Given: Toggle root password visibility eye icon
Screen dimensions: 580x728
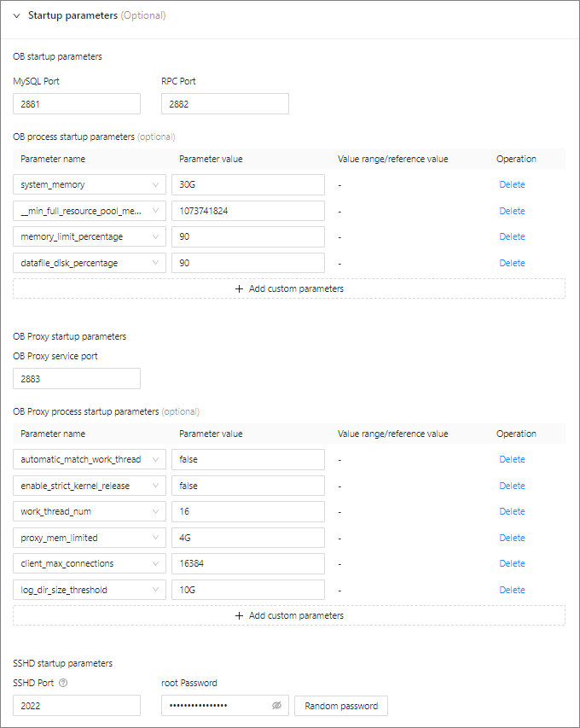Looking at the screenshot, I should 275,706.
